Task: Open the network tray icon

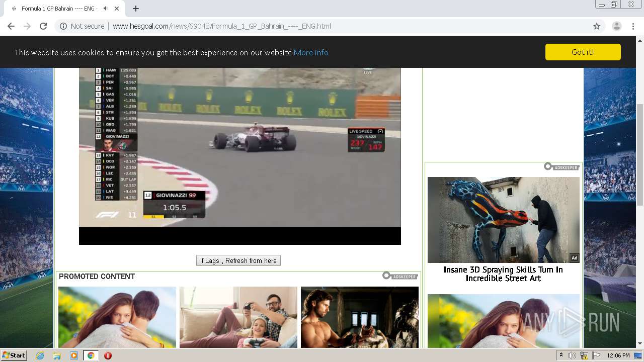Action: (x=584, y=355)
